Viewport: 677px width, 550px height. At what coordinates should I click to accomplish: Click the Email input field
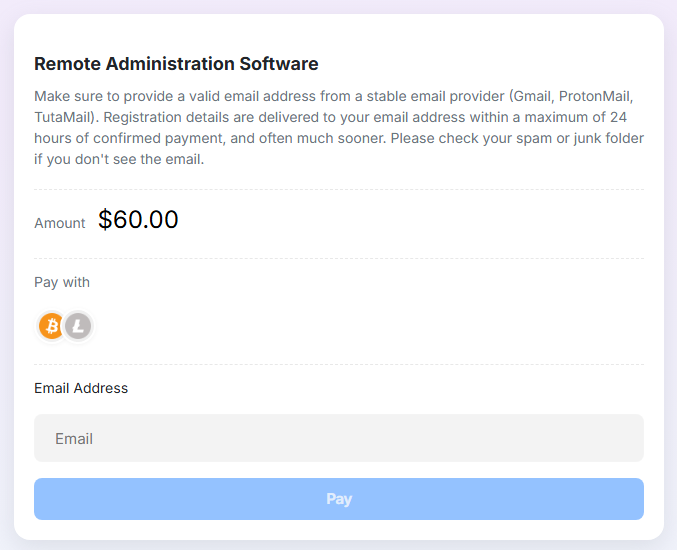pyautogui.click(x=339, y=438)
